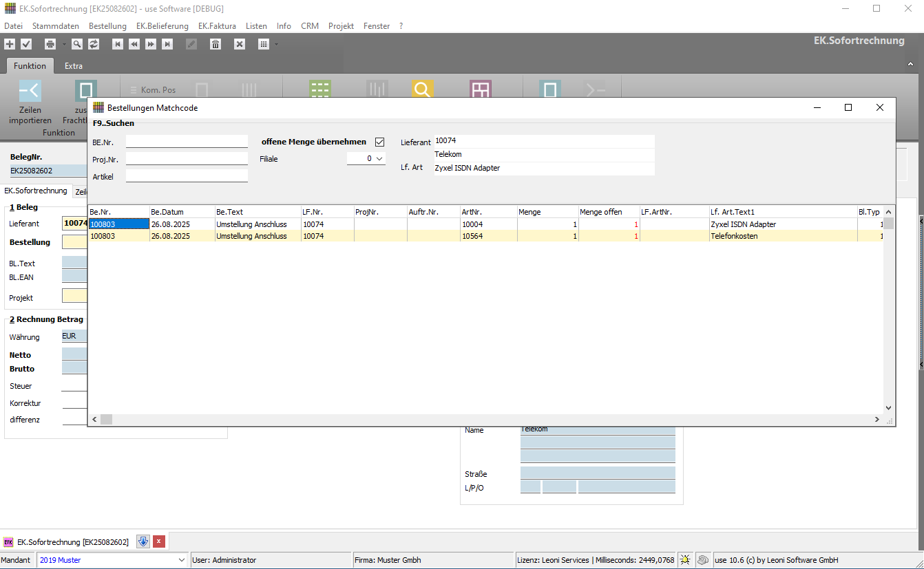Open the Stammdaten menu
The image size is (924, 569).
pos(56,25)
